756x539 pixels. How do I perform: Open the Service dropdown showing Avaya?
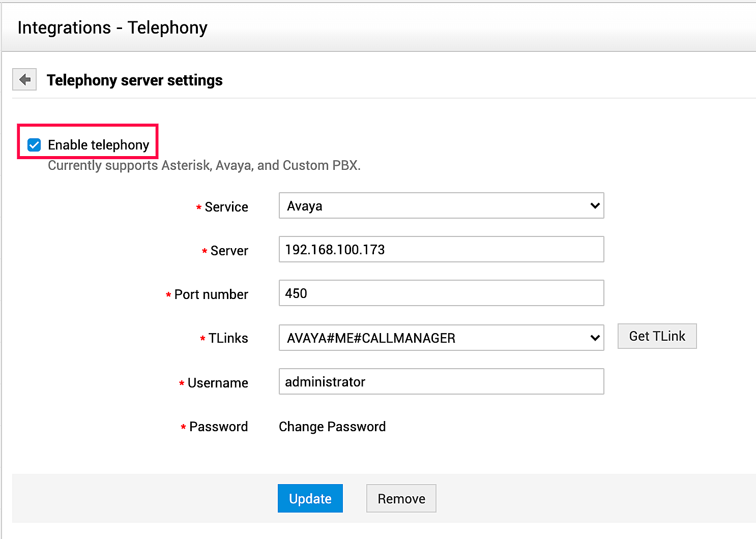pos(441,206)
